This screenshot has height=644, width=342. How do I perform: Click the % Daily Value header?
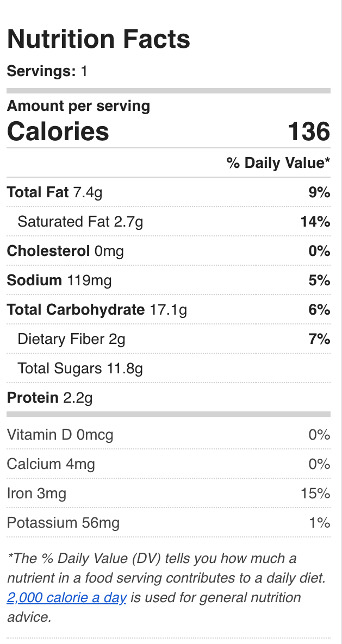tap(278, 163)
